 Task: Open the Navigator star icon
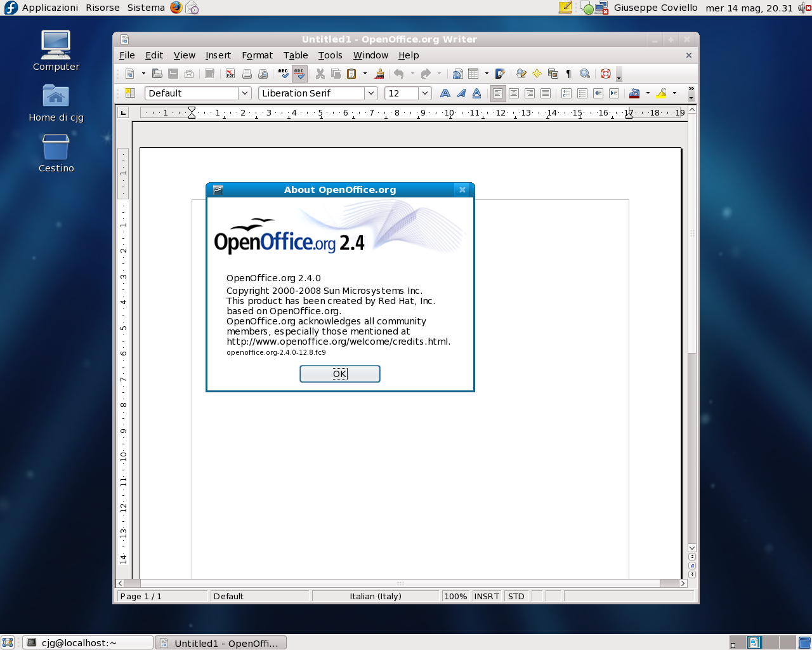coord(537,74)
